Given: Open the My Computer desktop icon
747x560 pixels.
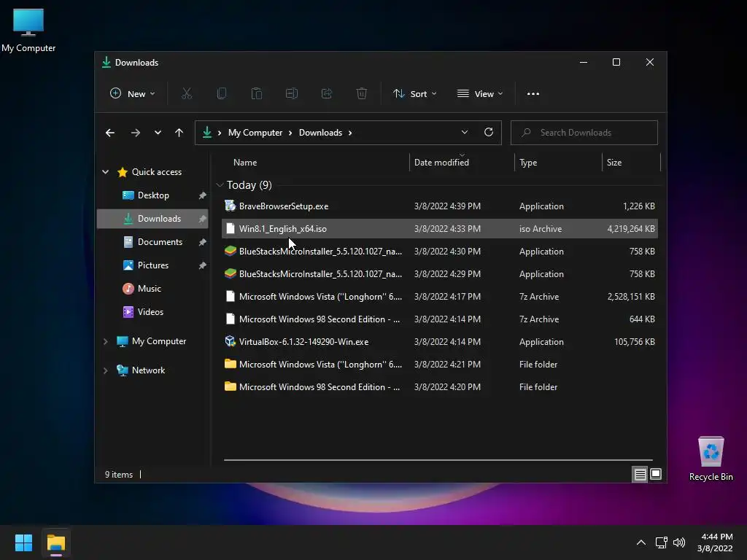Looking at the screenshot, I should coord(28,31).
